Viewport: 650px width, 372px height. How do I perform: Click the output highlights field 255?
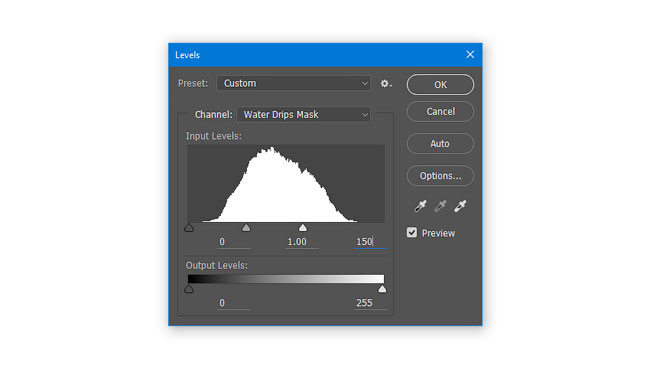(371, 303)
